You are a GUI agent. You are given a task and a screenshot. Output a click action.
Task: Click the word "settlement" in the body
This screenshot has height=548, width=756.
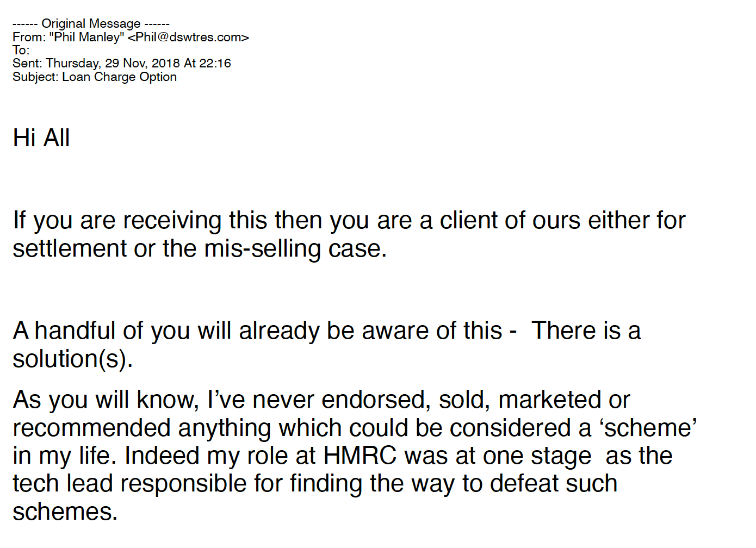coord(70,249)
